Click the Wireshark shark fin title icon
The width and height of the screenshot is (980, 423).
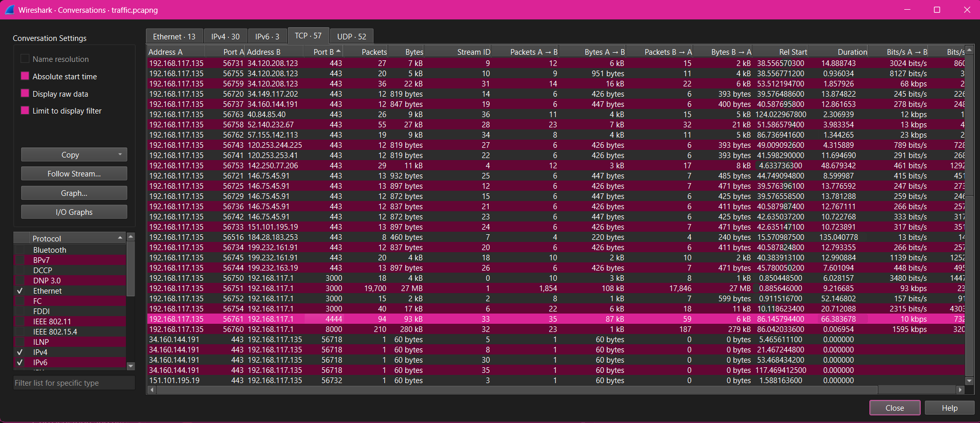click(9, 10)
